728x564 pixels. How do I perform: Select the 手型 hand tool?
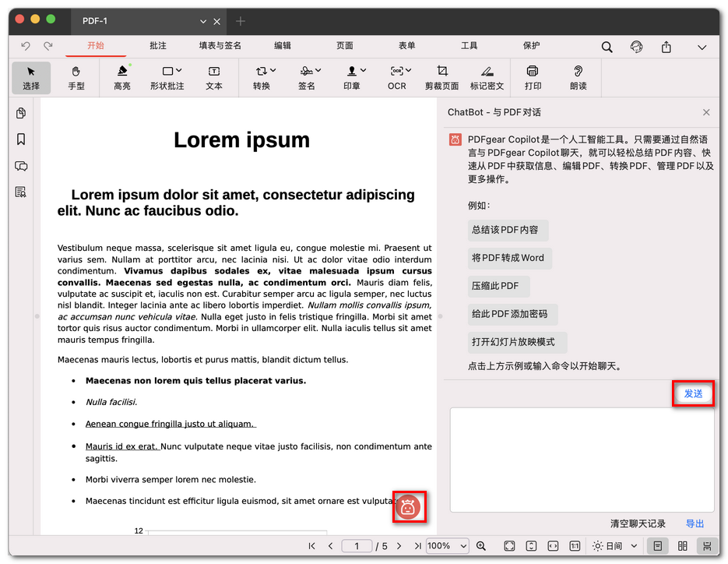pos(76,78)
